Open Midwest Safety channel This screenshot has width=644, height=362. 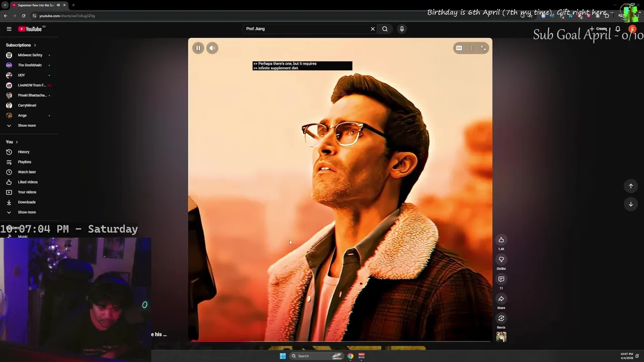click(x=28, y=55)
